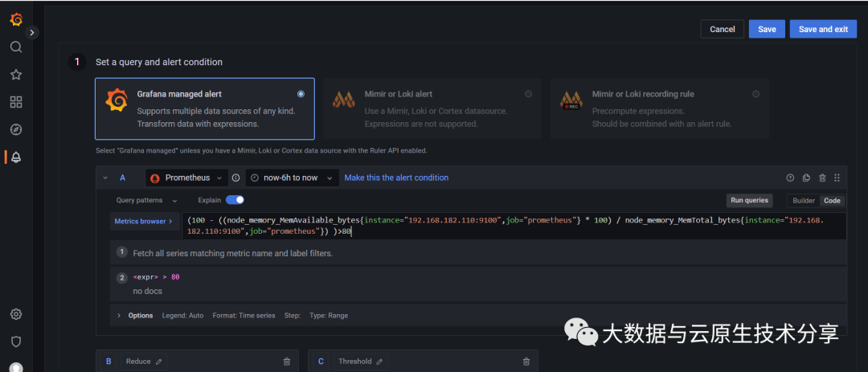The height and width of the screenshot is (372, 868).
Task: Open Starred dashboards from sidebar
Action: (x=16, y=75)
